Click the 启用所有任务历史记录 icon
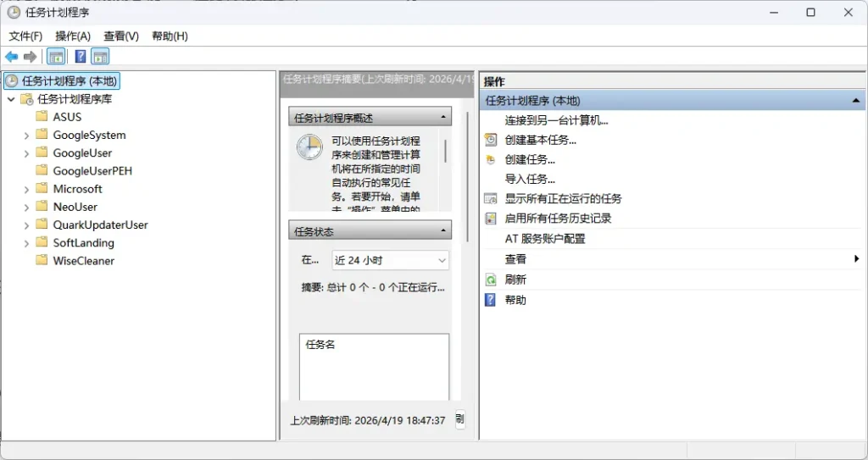The image size is (868, 460). coord(491,218)
